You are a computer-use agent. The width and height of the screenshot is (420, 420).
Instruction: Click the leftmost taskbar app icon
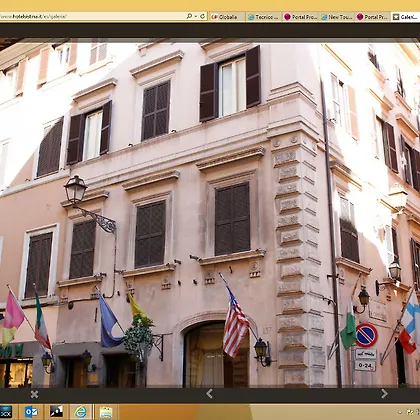point(7,412)
